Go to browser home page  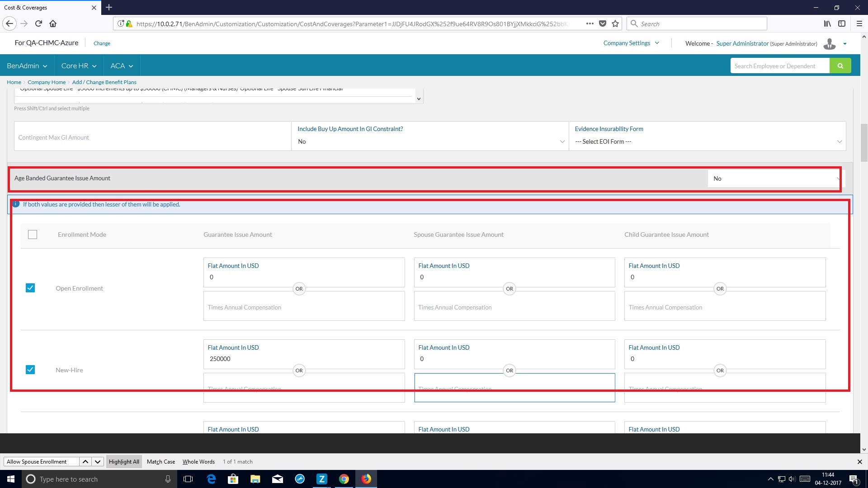pyautogui.click(x=53, y=23)
